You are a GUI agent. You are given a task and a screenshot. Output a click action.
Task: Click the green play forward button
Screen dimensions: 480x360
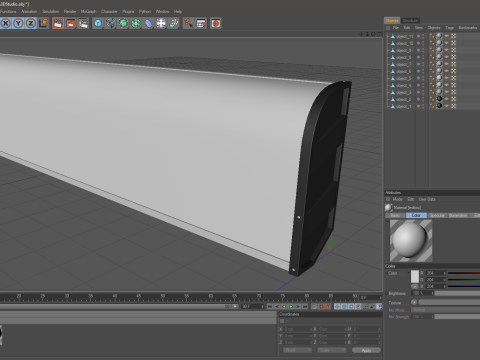pos(291,306)
